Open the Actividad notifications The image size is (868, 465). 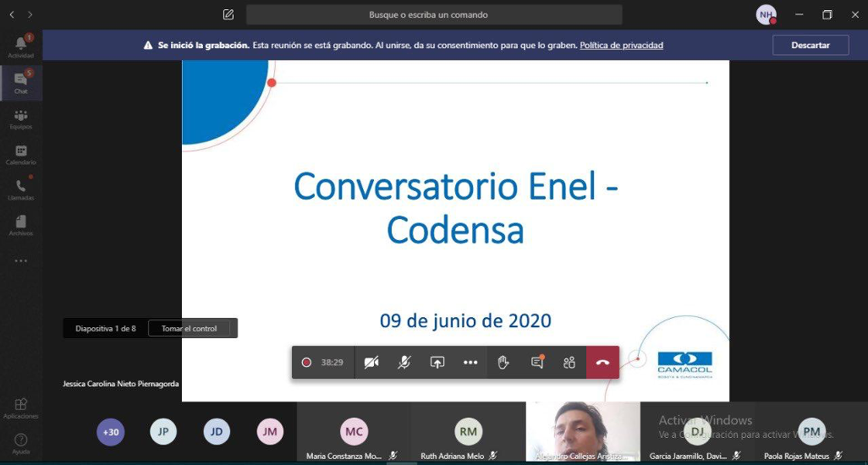(21, 47)
